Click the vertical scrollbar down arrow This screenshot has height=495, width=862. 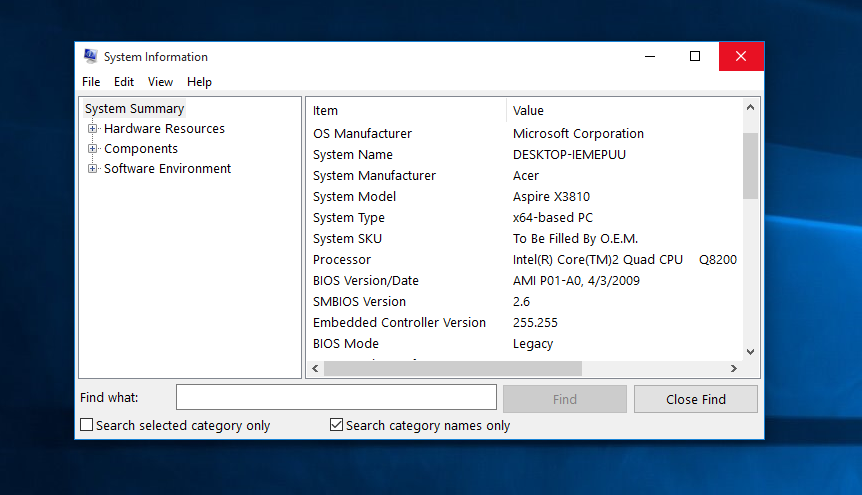click(750, 351)
